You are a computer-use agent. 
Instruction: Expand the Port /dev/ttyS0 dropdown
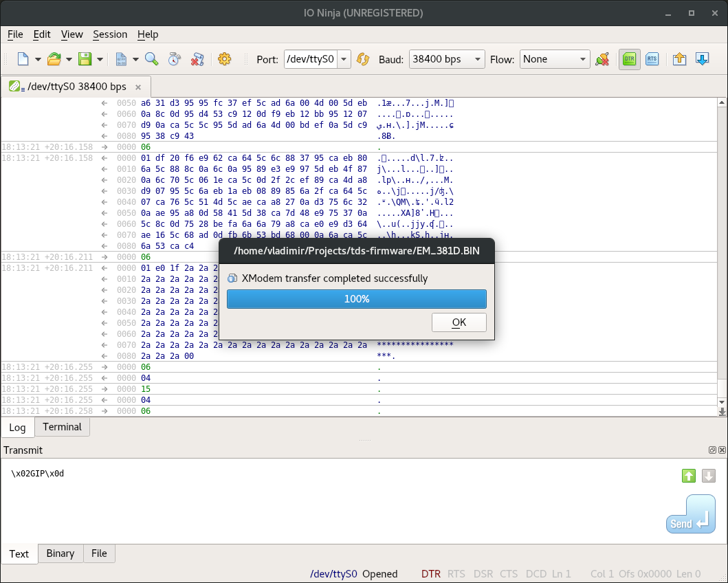pos(344,59)
